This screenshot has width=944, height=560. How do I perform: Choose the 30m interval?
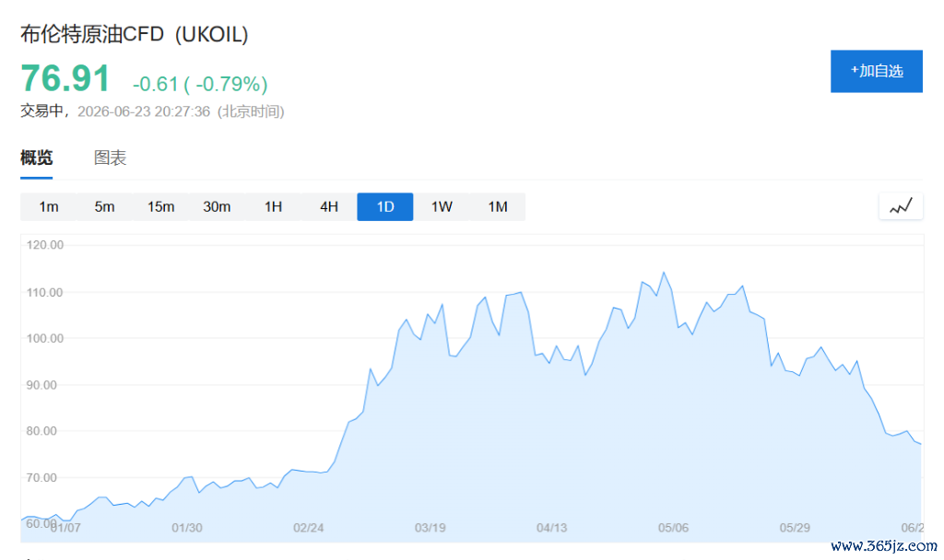pos(217,207)
